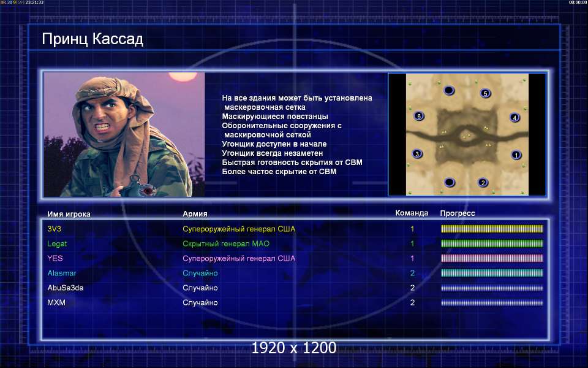Click YES's army 'Супероружейный генерал США'
Image resolution: width=588 pixels, height=368 pixels.
[x=239, y=258]
